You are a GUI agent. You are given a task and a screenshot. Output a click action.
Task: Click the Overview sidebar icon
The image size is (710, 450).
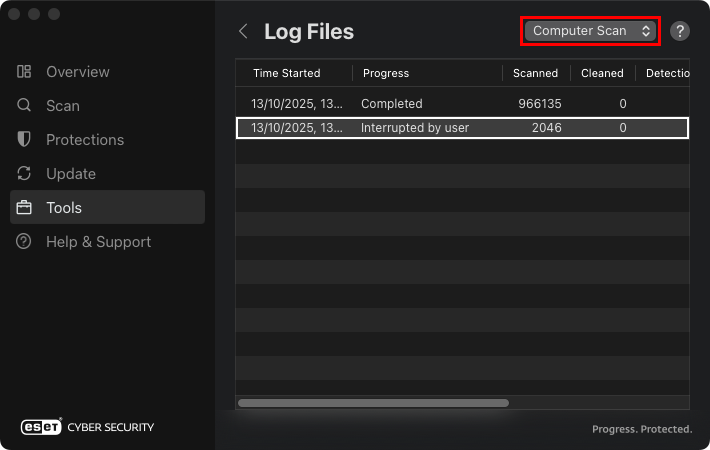point(24,72)
